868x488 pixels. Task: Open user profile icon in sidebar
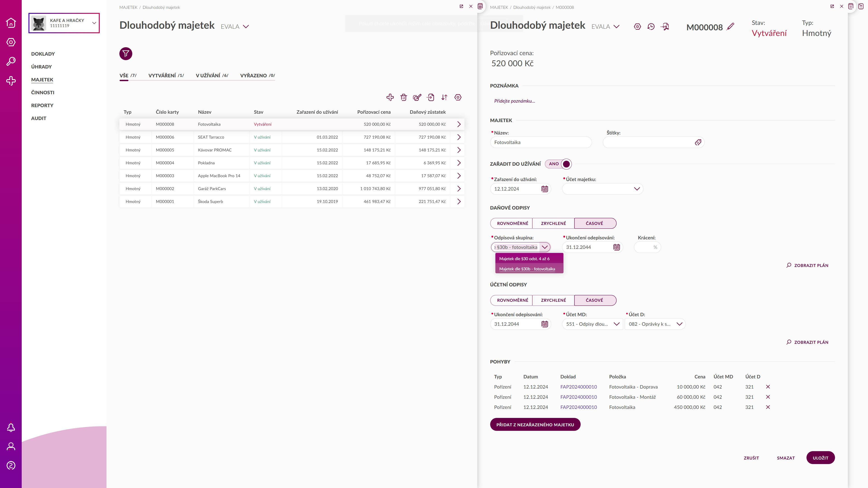click(x=11, y=447)
